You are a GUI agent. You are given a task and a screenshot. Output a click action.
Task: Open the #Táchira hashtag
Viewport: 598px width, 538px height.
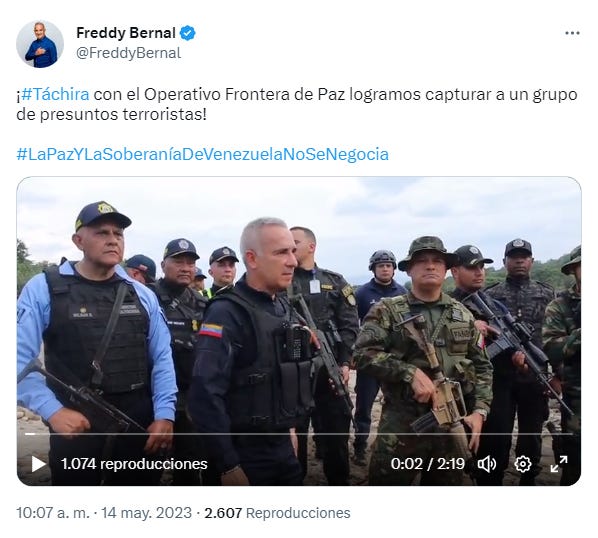click(x=55, y=94)
